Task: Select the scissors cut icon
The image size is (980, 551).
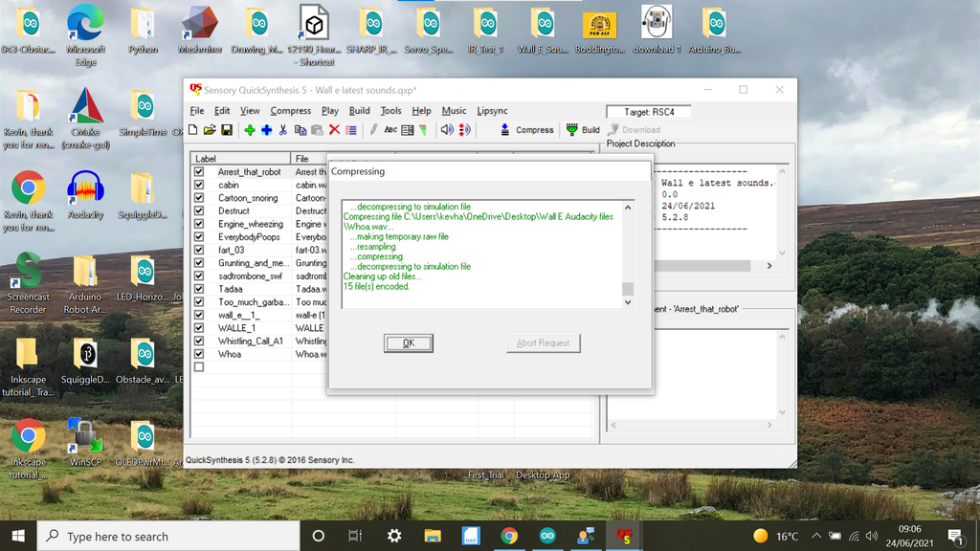Action: [x=283, y=130]
